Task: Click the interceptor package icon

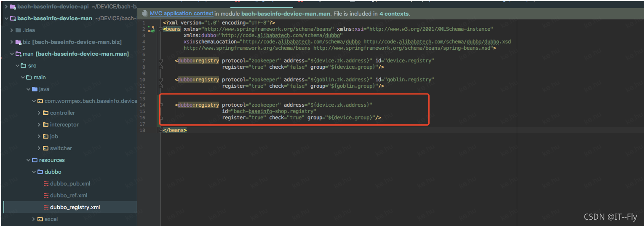Action: pos(45,125)
